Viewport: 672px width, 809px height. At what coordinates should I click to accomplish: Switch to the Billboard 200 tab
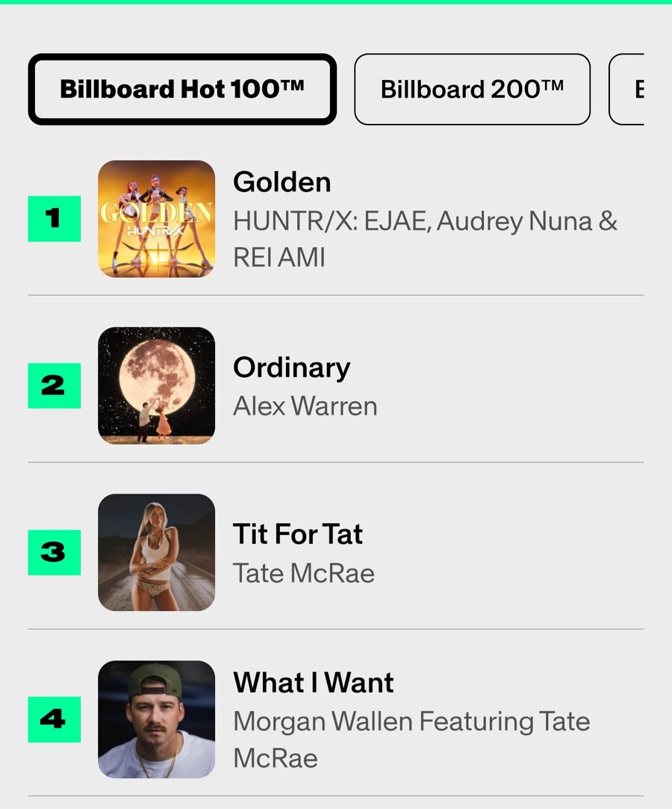tap(472, 90)
